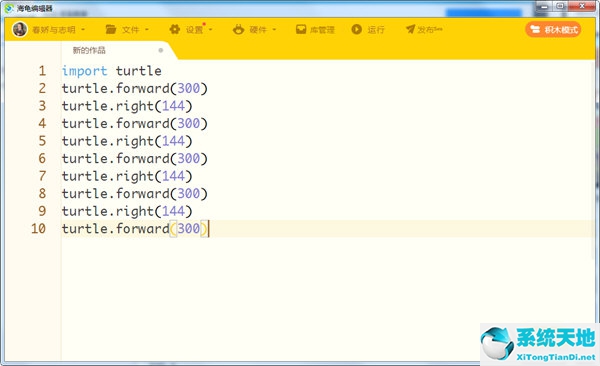Expand the username dropdown arrow
The image size is (600, 366).
point(83,29)
